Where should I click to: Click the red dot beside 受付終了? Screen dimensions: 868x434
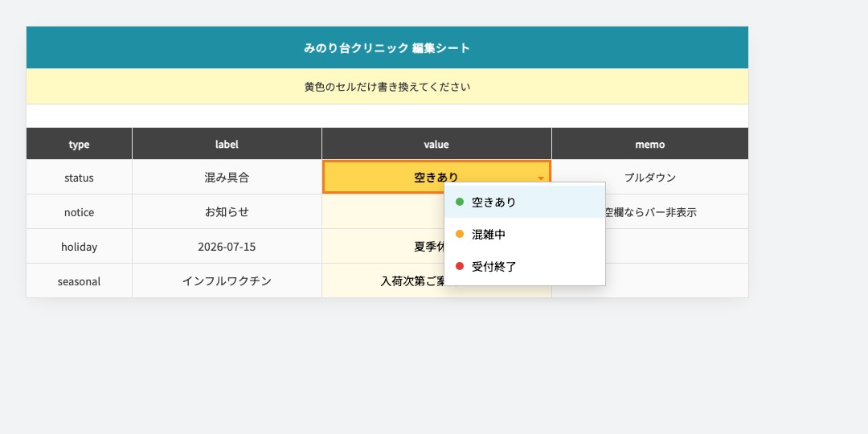(x=460, y=266)
